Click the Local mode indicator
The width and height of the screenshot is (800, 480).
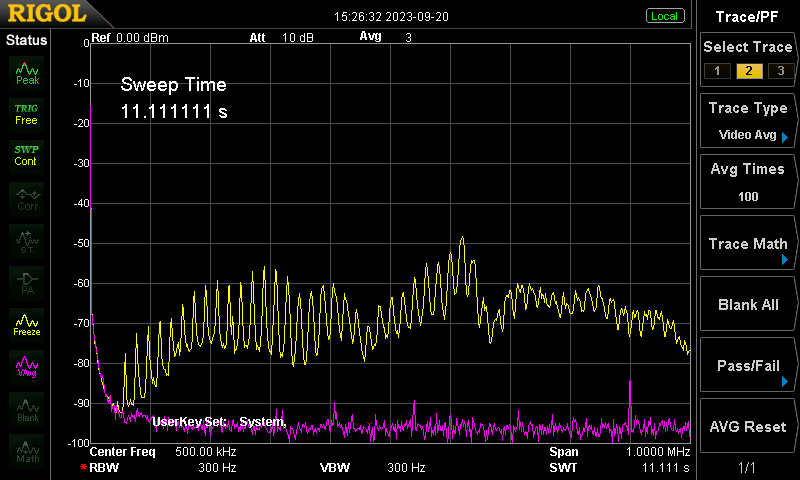coord(665,16)
